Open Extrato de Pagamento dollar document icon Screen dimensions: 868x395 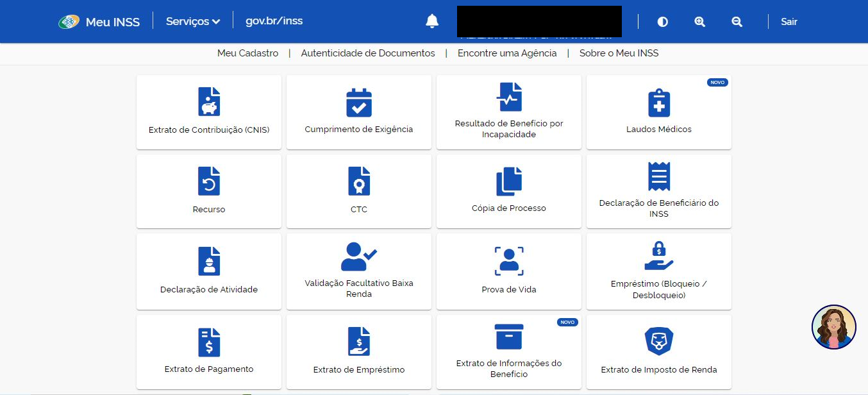pos(209,342)
